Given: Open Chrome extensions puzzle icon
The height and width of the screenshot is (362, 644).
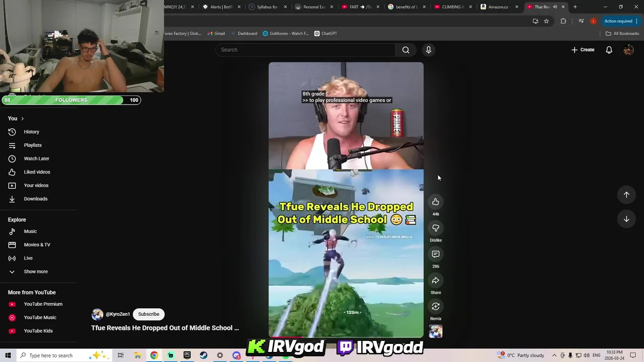Looking at the screenshot, I should 563,21.
